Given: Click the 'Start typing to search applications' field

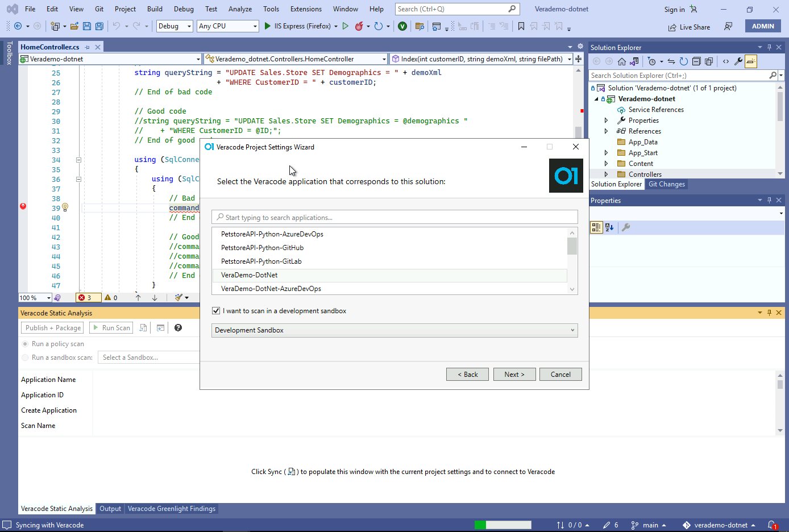Looking at the screenshot, I should click(394, 217).
